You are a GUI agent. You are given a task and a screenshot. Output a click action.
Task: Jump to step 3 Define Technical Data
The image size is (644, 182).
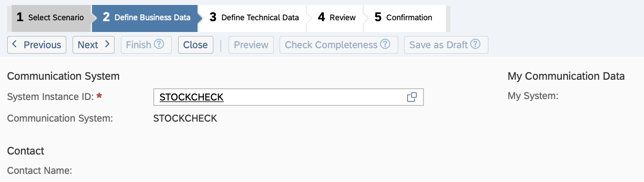click(254, 18)
